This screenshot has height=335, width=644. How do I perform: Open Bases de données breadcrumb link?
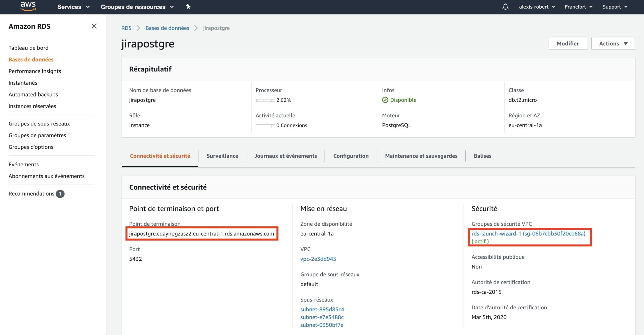tap(167, 28)
